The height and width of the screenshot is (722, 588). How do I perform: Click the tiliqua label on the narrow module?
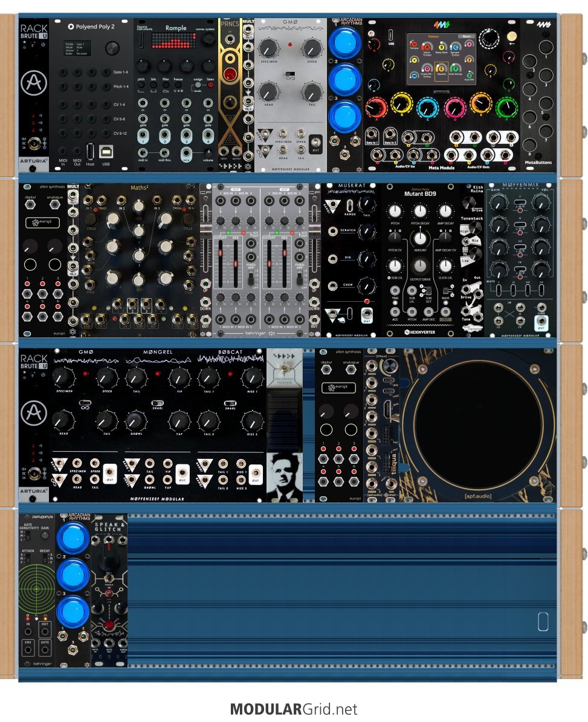coord(394,464)
